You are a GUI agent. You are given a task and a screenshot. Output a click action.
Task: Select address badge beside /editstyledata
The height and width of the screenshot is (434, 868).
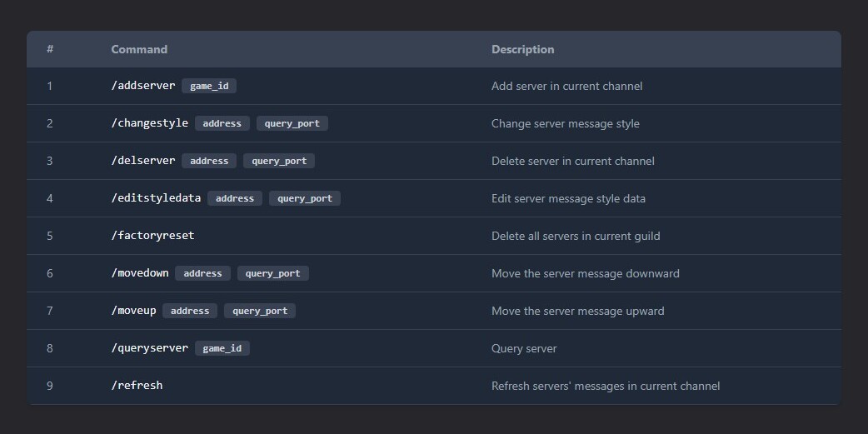235,198
